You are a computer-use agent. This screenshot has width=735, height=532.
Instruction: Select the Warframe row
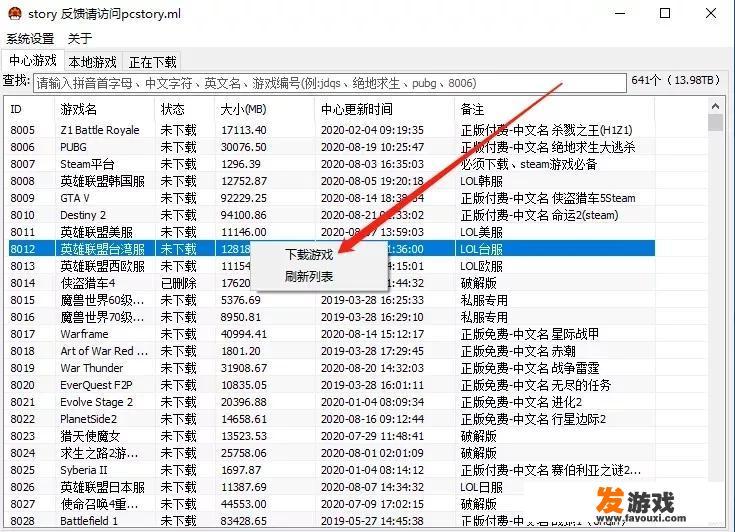(331, 334)
